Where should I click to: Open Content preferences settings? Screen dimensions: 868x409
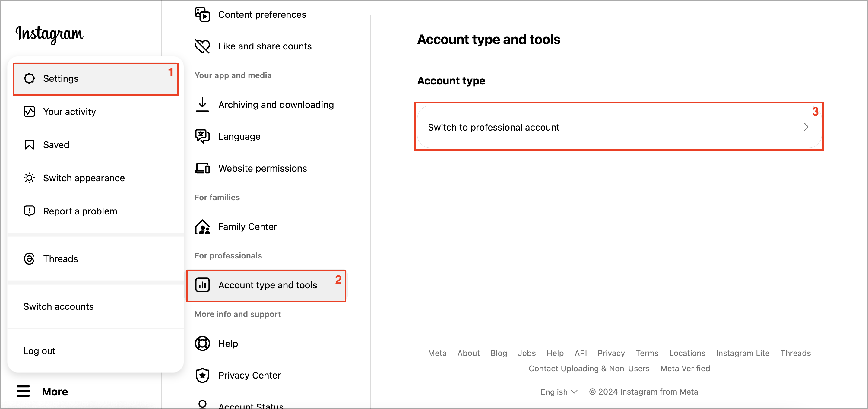[x=266, y=14]
